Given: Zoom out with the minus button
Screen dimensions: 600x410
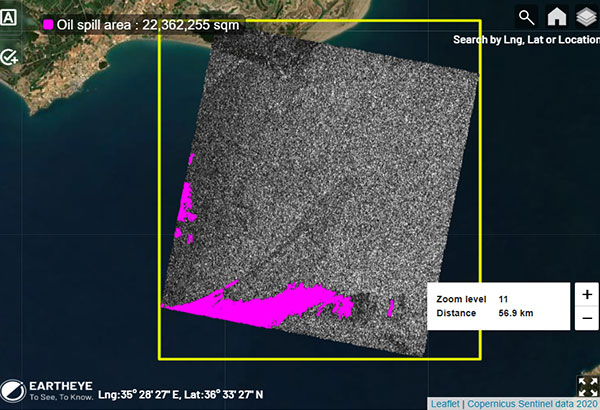Looking at the screenshot, I should pos(586,319).
